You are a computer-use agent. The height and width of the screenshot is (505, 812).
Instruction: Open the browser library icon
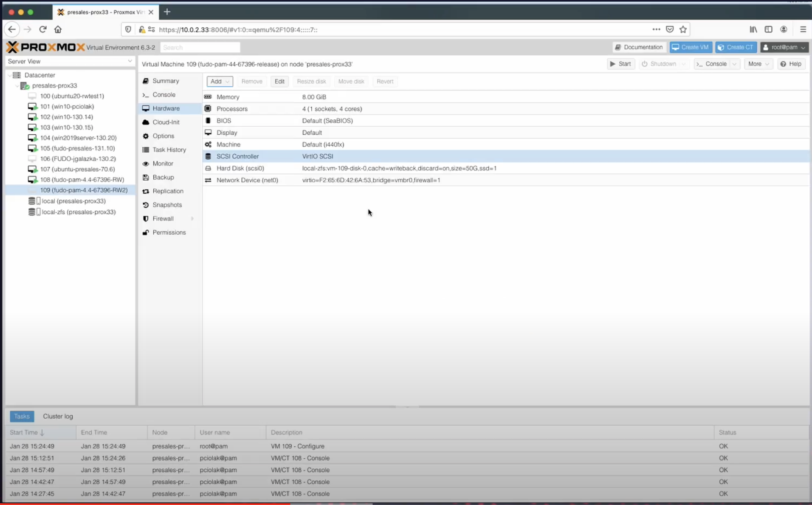[753, 29]
